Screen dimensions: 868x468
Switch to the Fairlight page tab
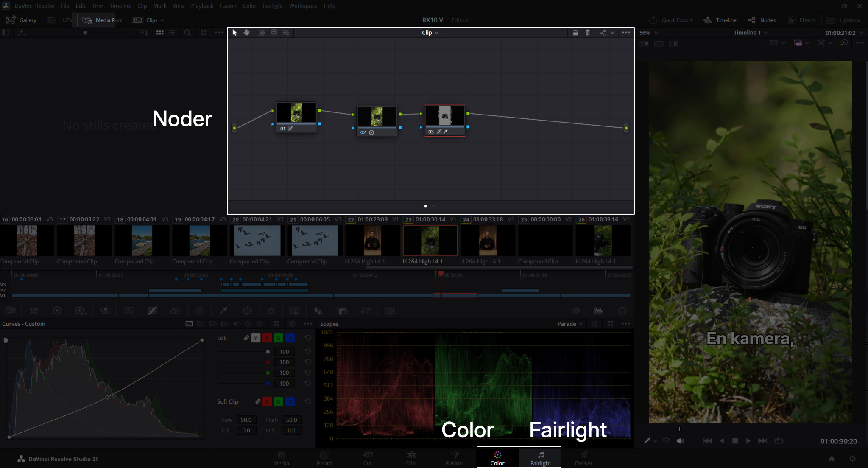(x=541, y=458)
